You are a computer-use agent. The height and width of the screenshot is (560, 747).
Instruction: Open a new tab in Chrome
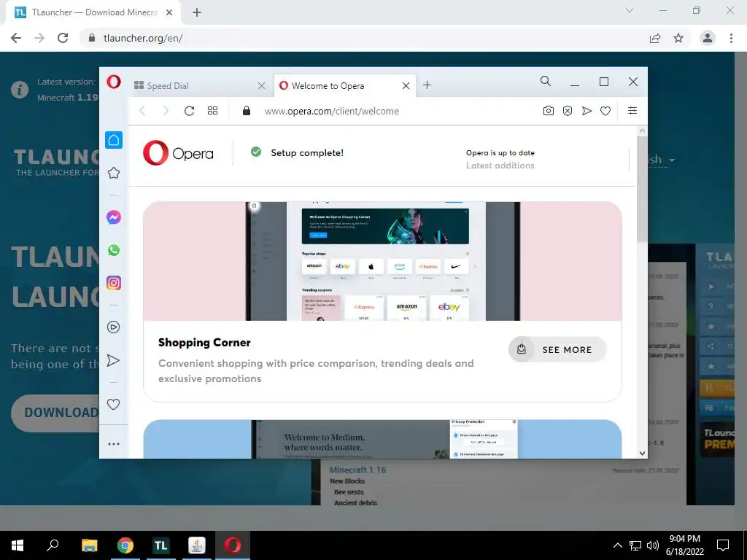click(197, 13)
